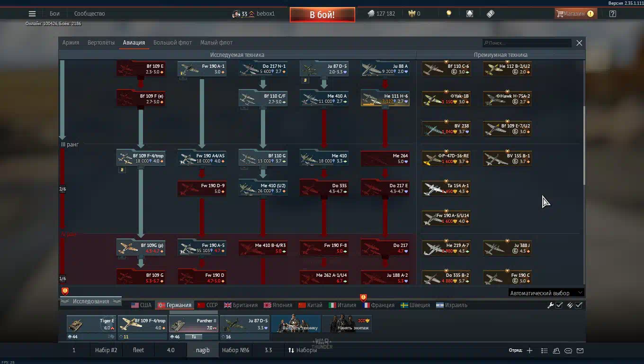
Task: Select the He 111 H-6 aircraft card
Action: pyautogui.click(x=385, y=99)
